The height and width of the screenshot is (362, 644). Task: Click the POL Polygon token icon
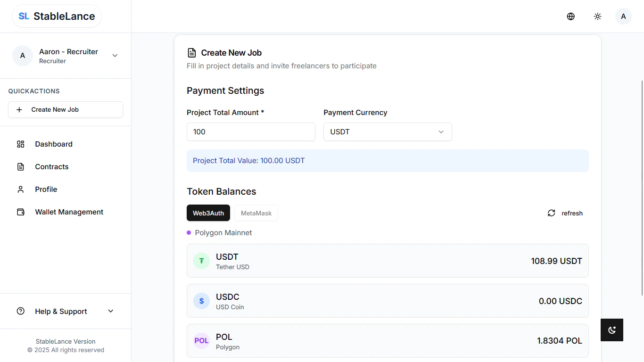201,340
